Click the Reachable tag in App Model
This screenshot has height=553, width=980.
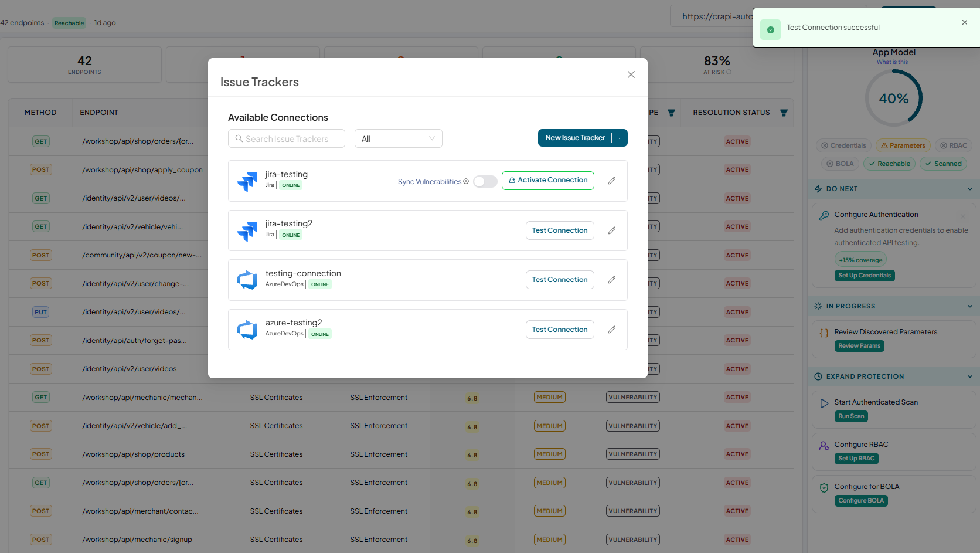[890, 164]
